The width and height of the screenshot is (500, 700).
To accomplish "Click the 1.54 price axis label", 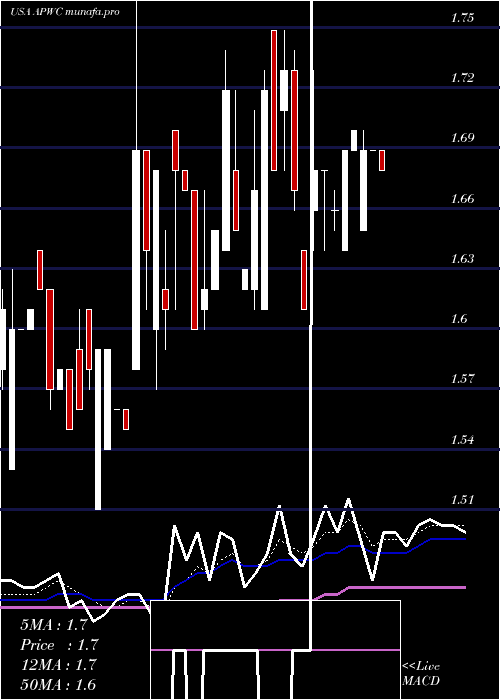I will 462,440.
